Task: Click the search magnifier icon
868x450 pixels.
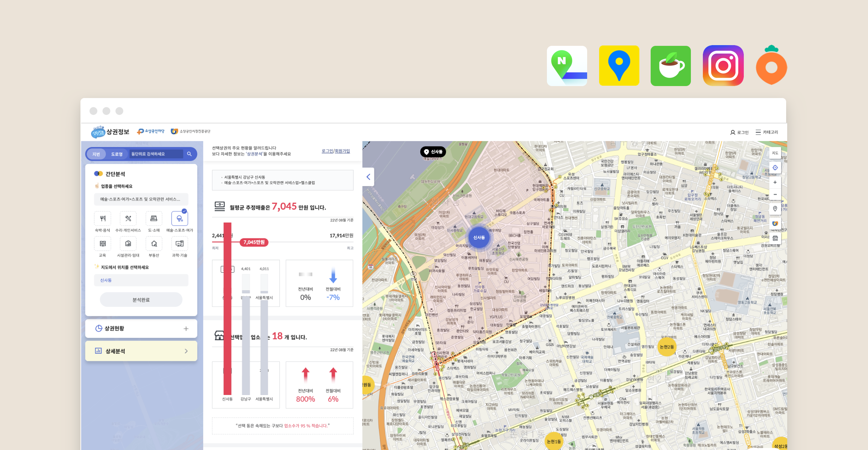Action: (x=189, y=154)
